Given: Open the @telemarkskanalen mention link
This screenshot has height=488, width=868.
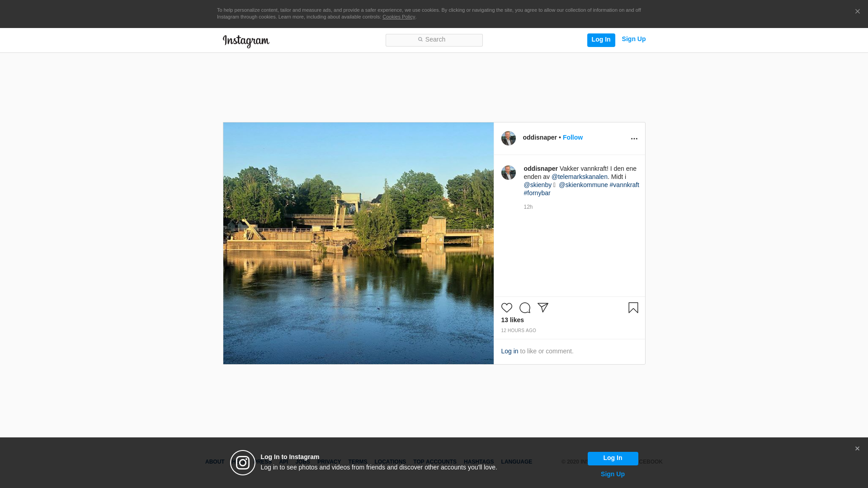Looking at the screenshot, I should pyautogui.click(x=579, y=177).
